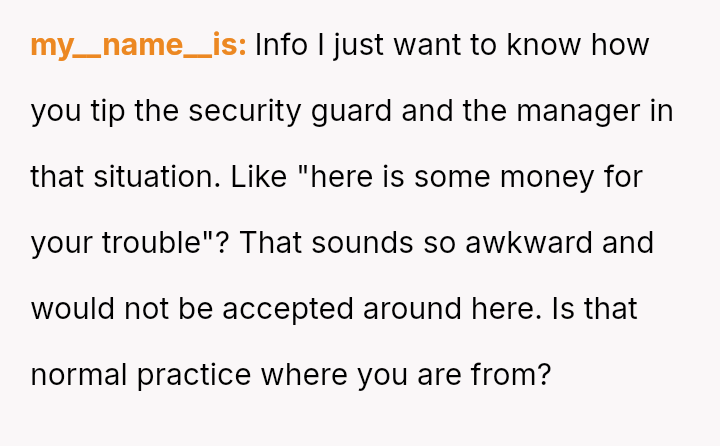Screen dimensions: 720x446
Task: Click the word "tip" in the comment
Action: [104, 111]
